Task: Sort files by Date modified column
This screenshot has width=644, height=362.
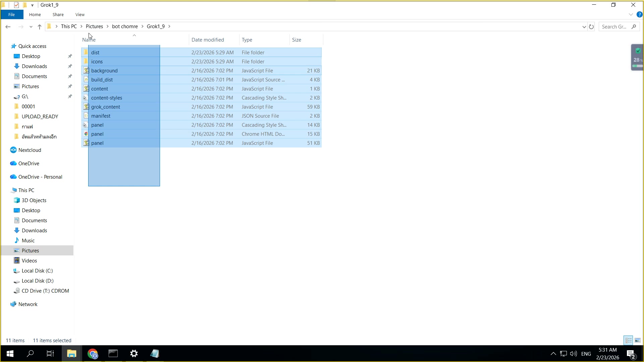Action: tap(208, 40)
